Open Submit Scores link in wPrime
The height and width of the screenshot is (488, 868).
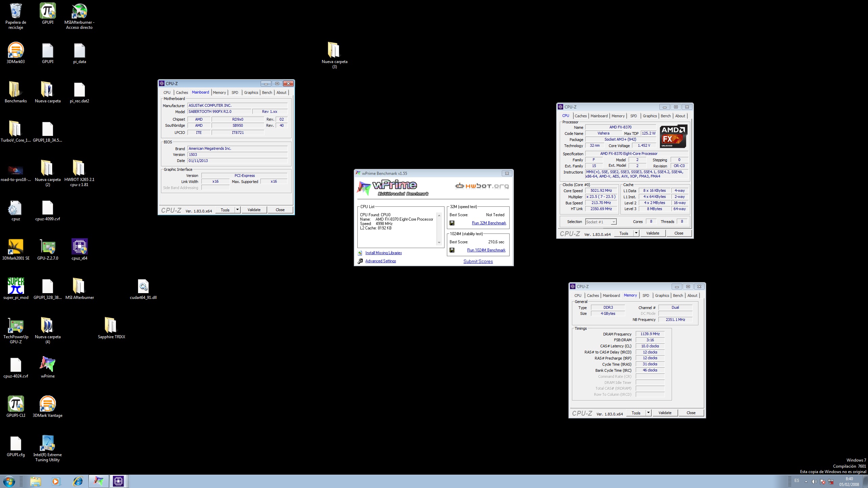[x=478, y=261]
